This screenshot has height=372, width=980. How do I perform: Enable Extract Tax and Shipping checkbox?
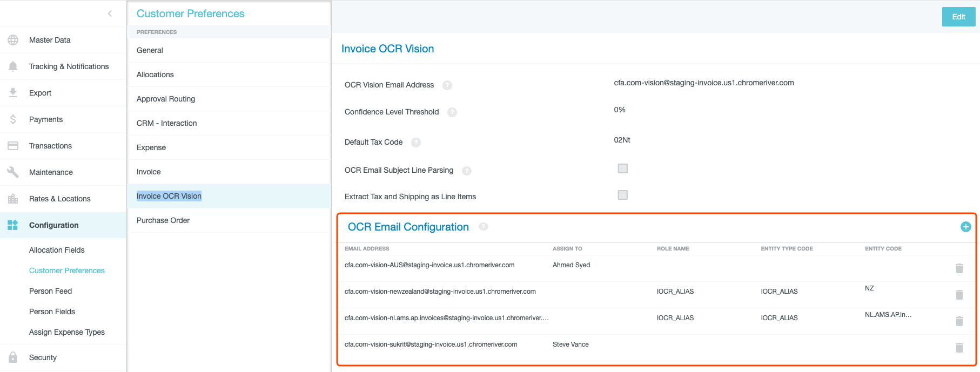click(x=622, y=195)
